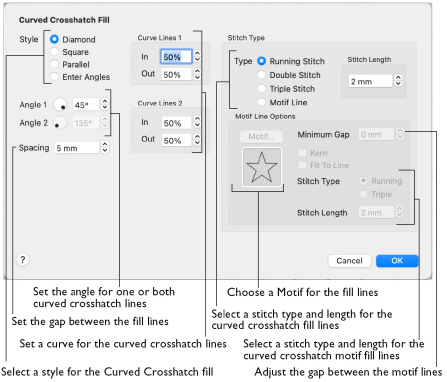The height and width of the screenshot is (382, 447).
Task: Select the Square style option
Action: tap(54, 52)
